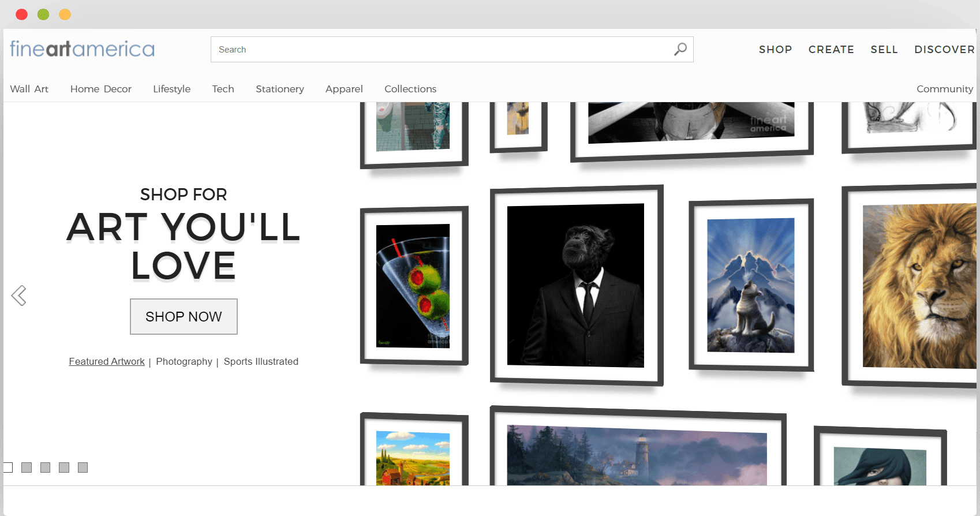Open the Home Decor category
980x516 pixels.
click(x=101, y=89)
